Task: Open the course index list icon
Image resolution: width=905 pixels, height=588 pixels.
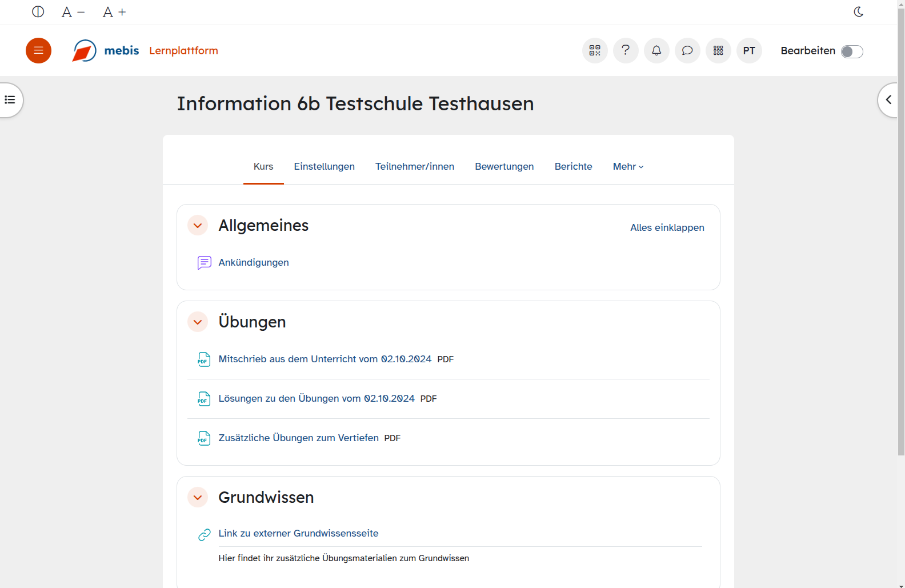Action: pyautogui.click(x=10, y=100)
